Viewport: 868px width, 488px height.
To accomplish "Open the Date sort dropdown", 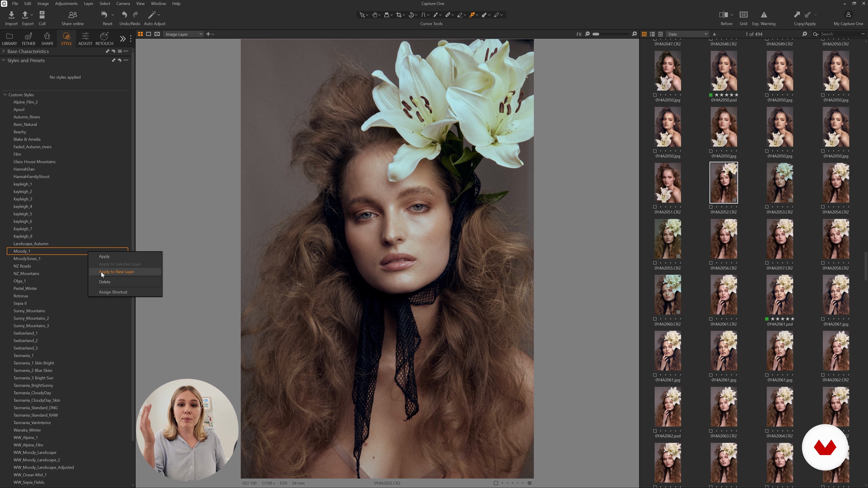I will [687, 34].
